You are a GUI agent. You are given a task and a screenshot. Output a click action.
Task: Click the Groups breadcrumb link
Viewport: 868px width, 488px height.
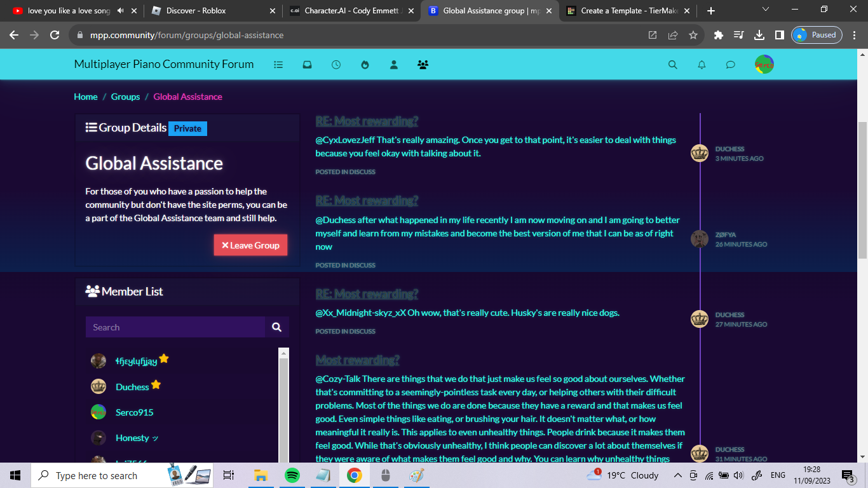coord(125,97)
